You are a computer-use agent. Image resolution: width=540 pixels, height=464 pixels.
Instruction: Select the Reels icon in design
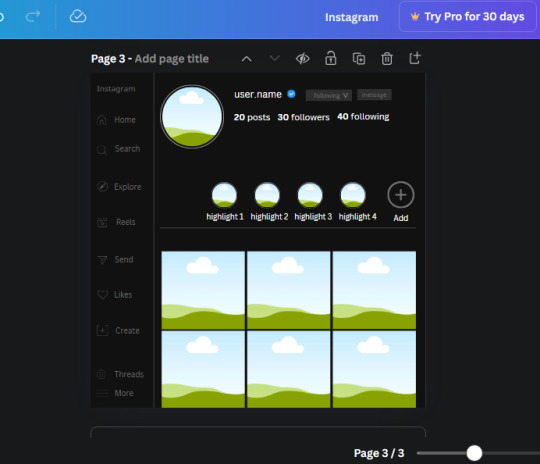102,223
